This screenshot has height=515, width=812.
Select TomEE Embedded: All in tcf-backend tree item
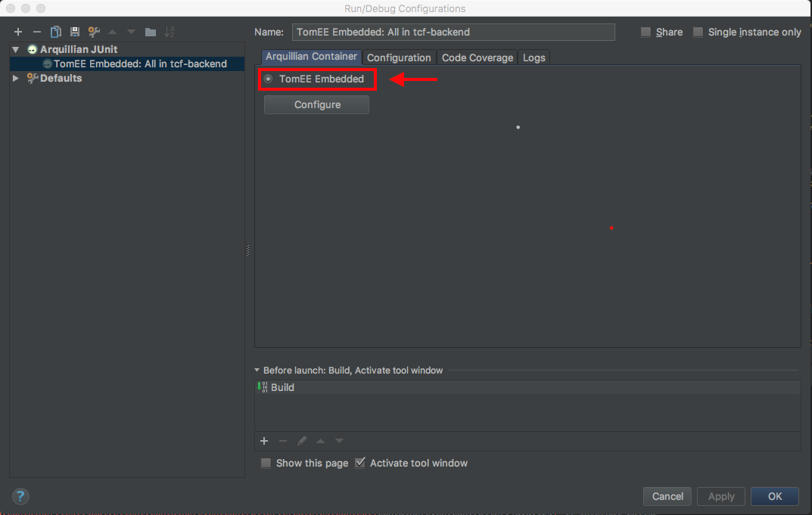tap(127, 64)
